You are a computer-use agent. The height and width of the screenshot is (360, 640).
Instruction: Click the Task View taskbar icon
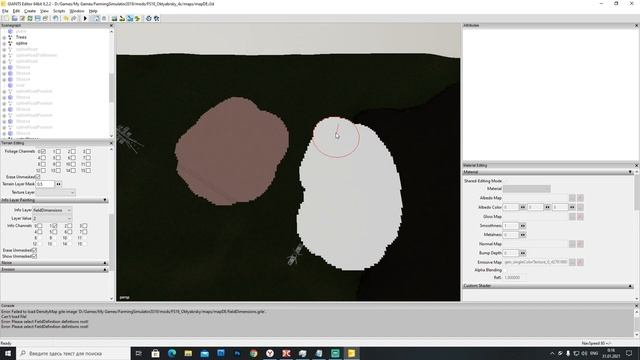click(139, 353)
